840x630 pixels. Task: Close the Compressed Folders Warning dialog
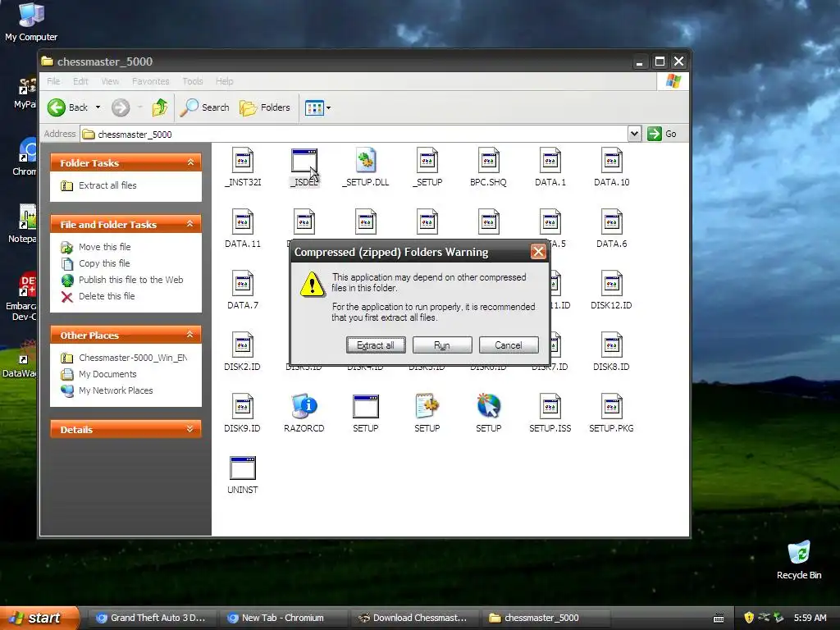[538, 252]
